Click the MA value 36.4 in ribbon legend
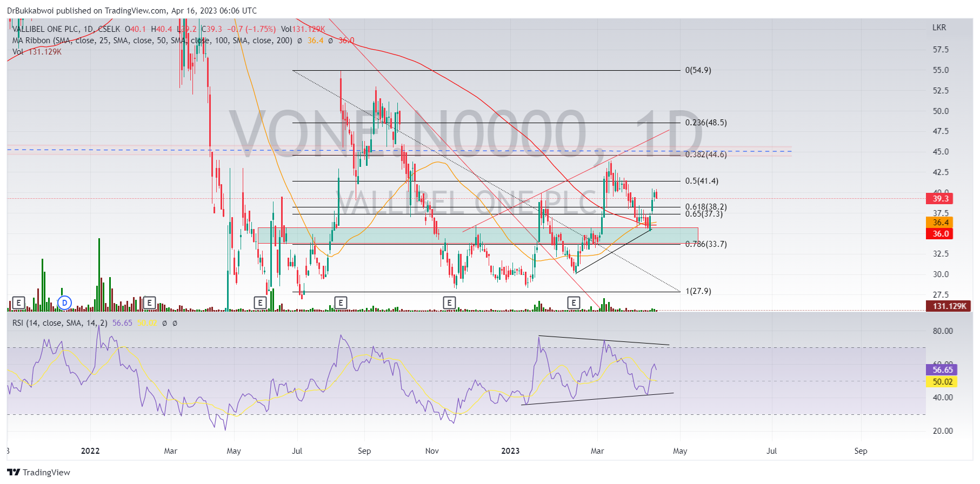The width and height of the screenshot is (980, 484). [x=315, y=41]
